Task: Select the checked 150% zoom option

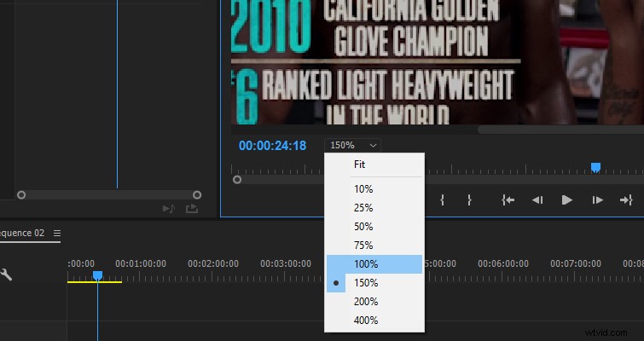Action: 374,283
